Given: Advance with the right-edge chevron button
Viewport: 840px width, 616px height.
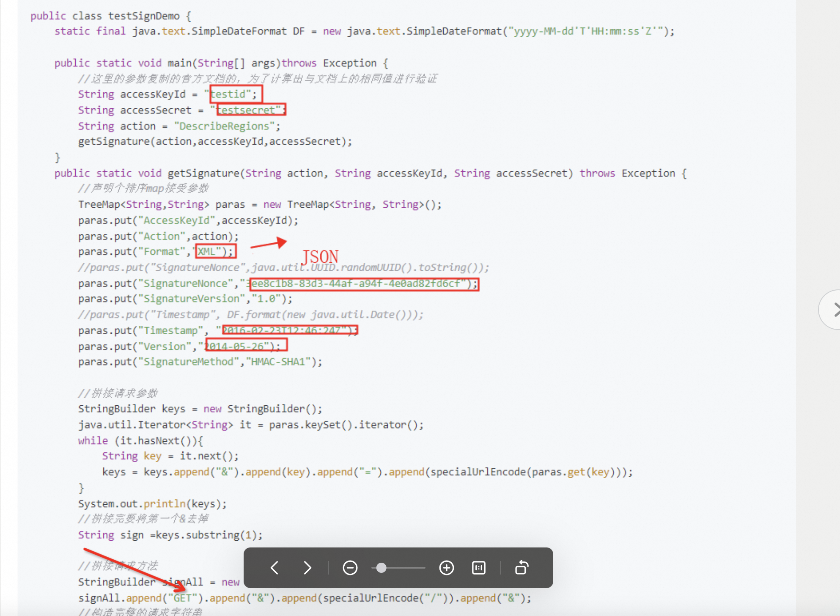Looking at the screenshot, I should 831,310.
